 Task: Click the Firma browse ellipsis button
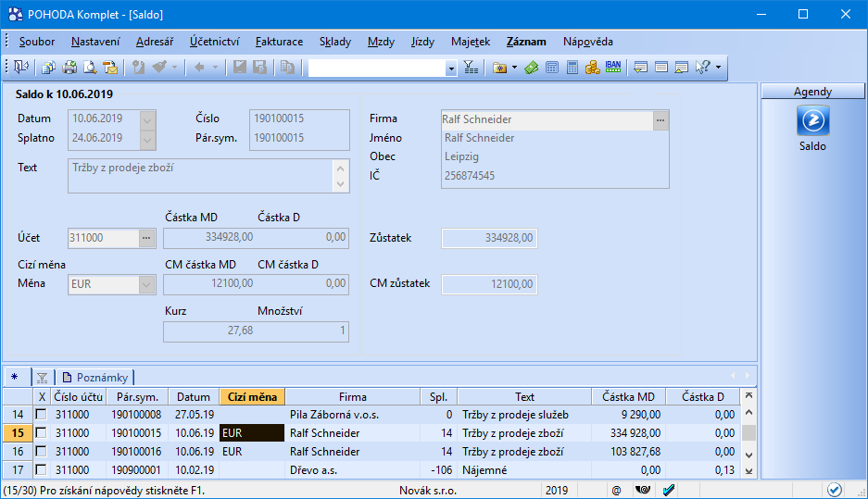660,120
